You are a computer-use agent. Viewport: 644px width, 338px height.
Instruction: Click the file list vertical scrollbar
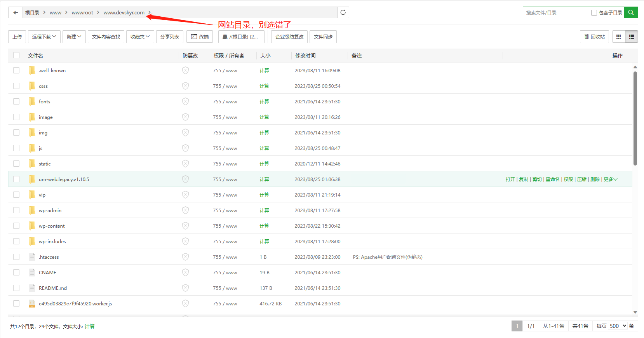[635, 117]
